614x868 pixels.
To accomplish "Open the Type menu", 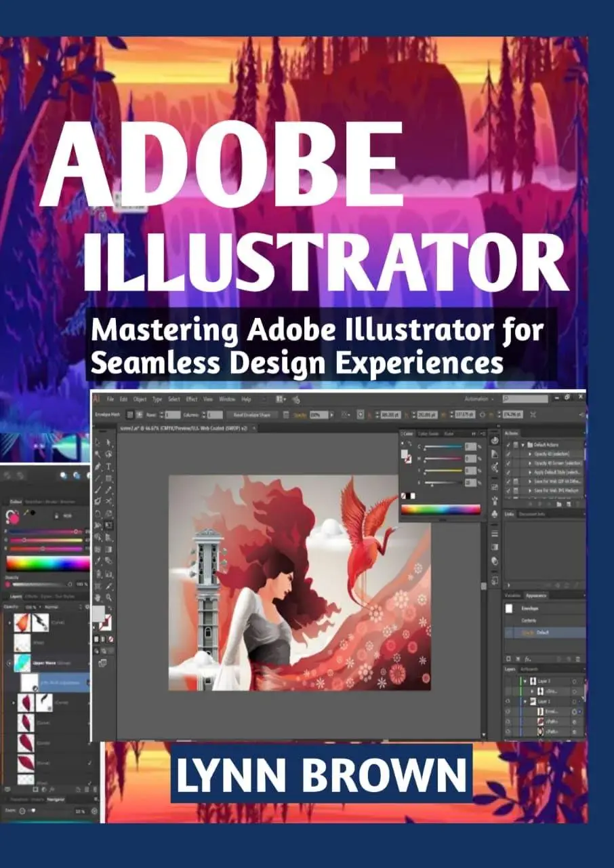I will (x=157, y=399).
